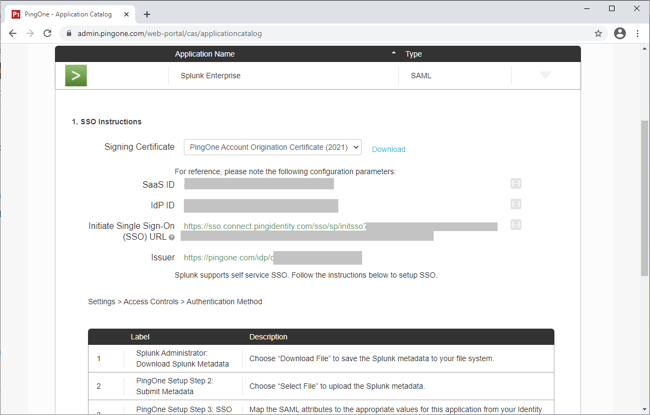650x415 pixels.
Task: Open the Chrome profile avatar icon
Action: point(619,33)
